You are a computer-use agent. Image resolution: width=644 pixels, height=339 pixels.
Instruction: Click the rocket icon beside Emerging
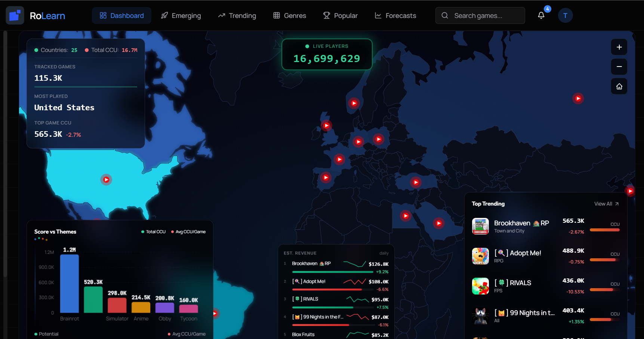(x=164, y=15)
